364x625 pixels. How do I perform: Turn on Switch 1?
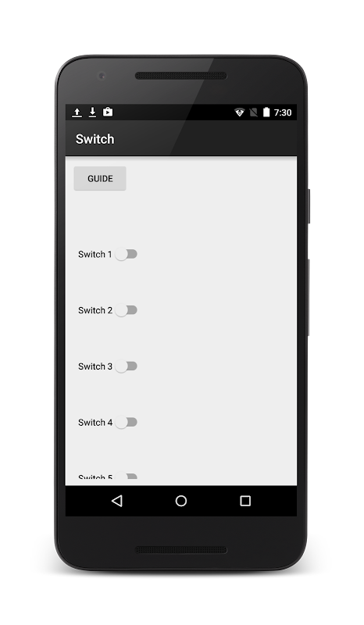[x=126, y=255]
